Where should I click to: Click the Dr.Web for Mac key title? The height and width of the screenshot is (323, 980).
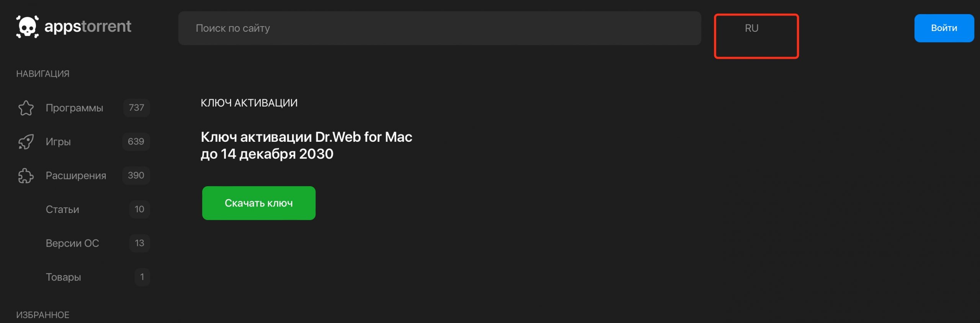click(x=306, y=145)
